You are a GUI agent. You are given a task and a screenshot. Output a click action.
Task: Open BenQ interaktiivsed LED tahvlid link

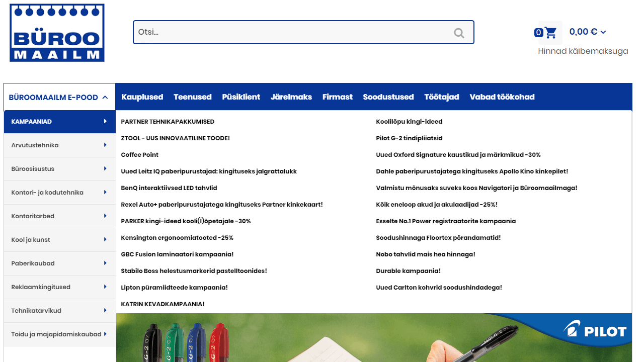(169, 188)
